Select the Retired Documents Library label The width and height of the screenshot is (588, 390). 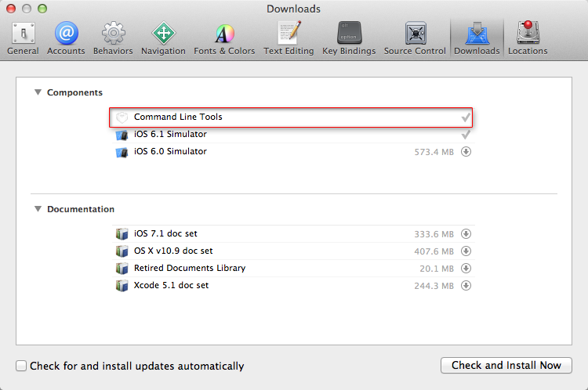(x=190, y=268)
